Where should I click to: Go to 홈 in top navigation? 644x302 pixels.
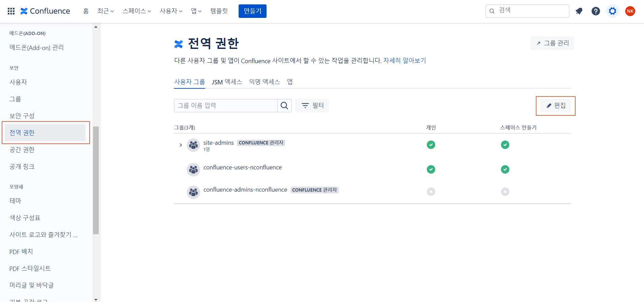tap(86, 11)
